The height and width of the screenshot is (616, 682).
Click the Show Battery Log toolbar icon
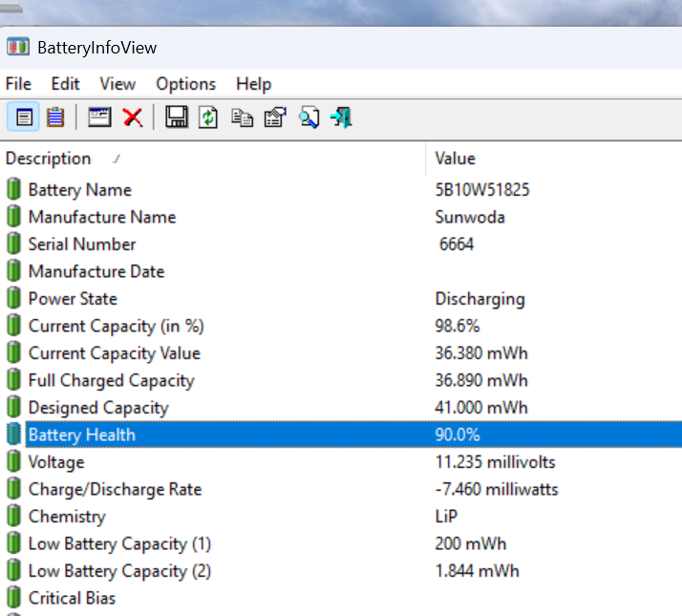coord(55,117)
